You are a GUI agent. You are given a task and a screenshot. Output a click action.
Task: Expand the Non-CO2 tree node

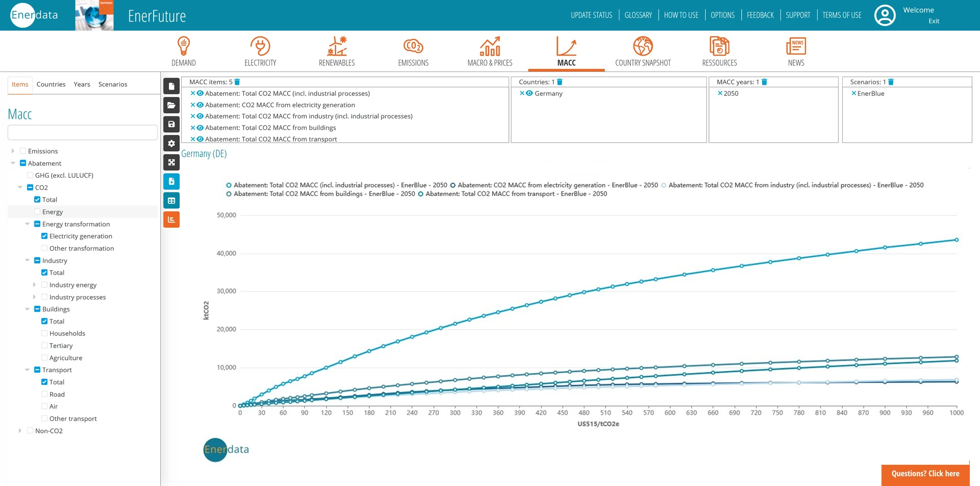pyautogui.click(x=20, y=431)
